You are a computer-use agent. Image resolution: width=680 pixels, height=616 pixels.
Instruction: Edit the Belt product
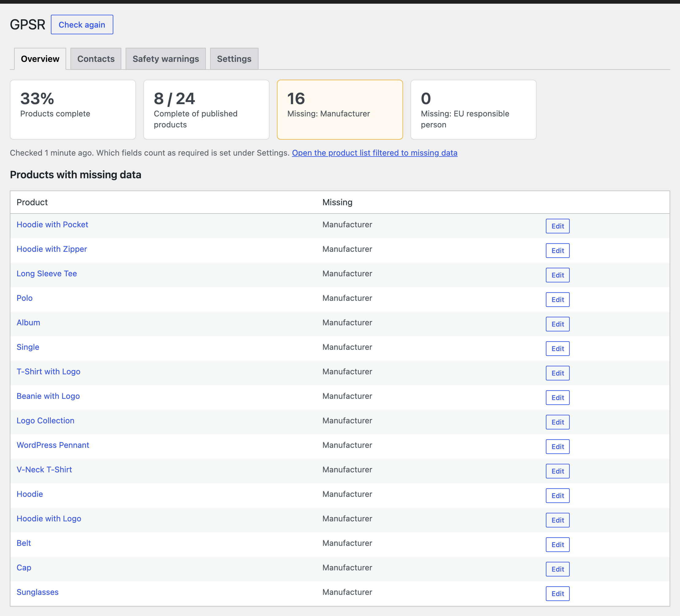[558, 545]
